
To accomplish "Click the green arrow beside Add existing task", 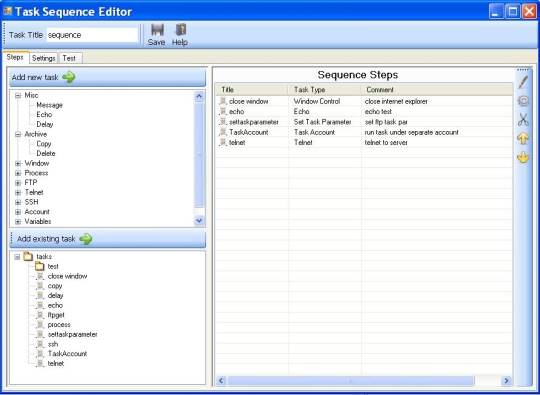I will [x=86, y=239].
